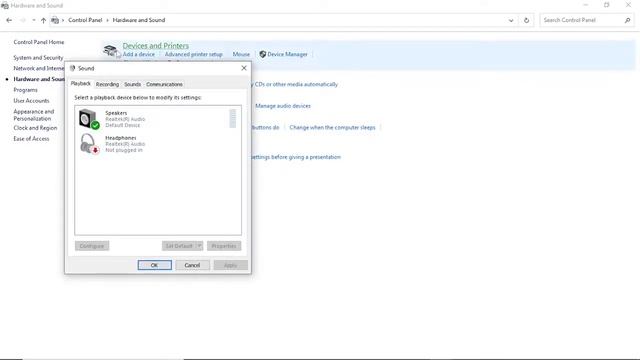The height and width of the screenshot is (360, 640).
Task: Click the Device Manager shield icon
Action: coord(263,54)
